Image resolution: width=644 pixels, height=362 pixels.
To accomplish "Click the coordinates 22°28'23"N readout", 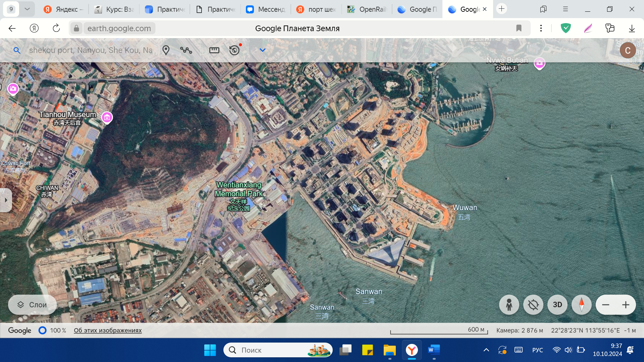I will tap(585, 330).
